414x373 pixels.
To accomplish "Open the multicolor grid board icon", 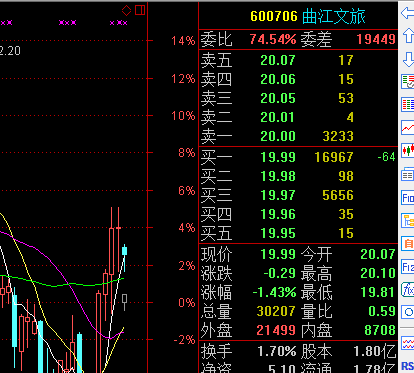I will [407, 104].
